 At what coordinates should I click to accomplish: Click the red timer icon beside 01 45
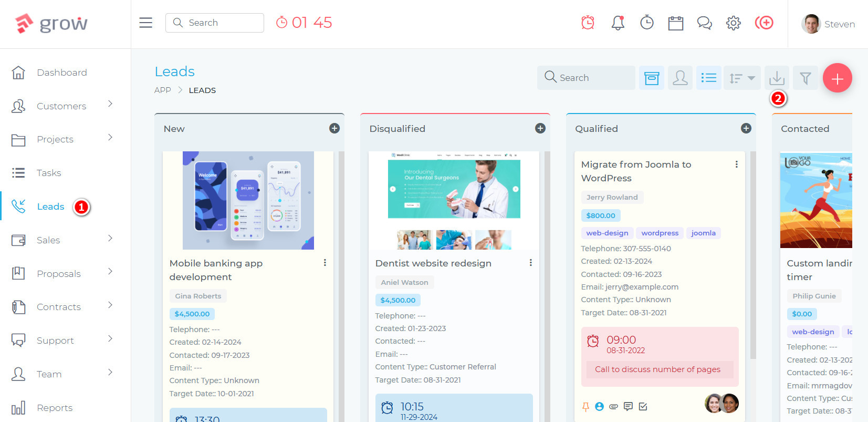[282, 23]
